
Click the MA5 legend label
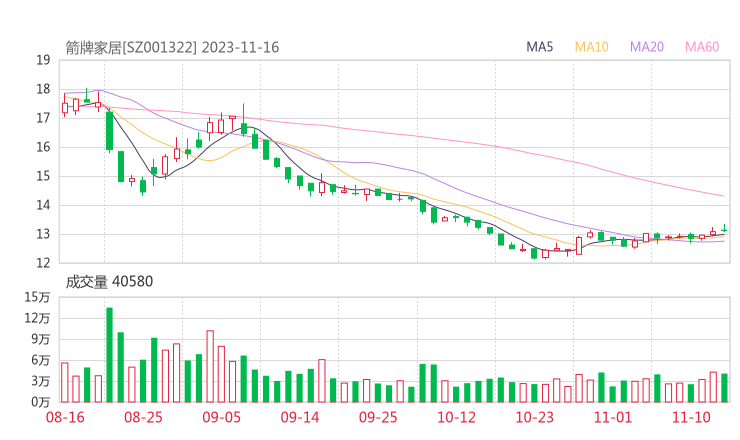pyautogui.click(x=539, y=47)
